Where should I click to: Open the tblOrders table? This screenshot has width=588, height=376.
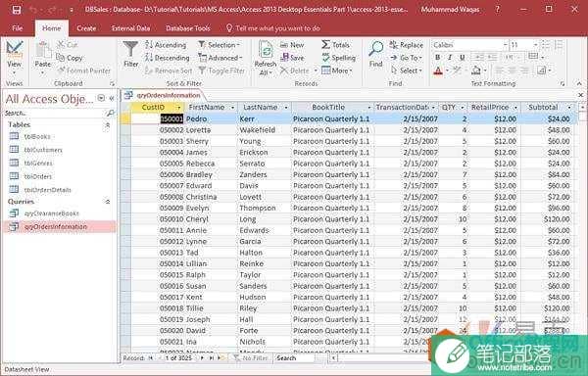pyautogui.click(x=38, y=176)
